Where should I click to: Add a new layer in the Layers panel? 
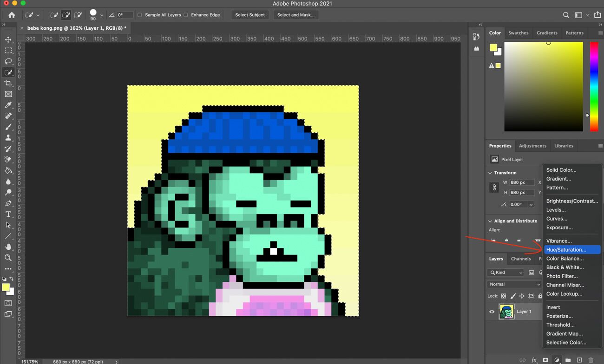579,360
